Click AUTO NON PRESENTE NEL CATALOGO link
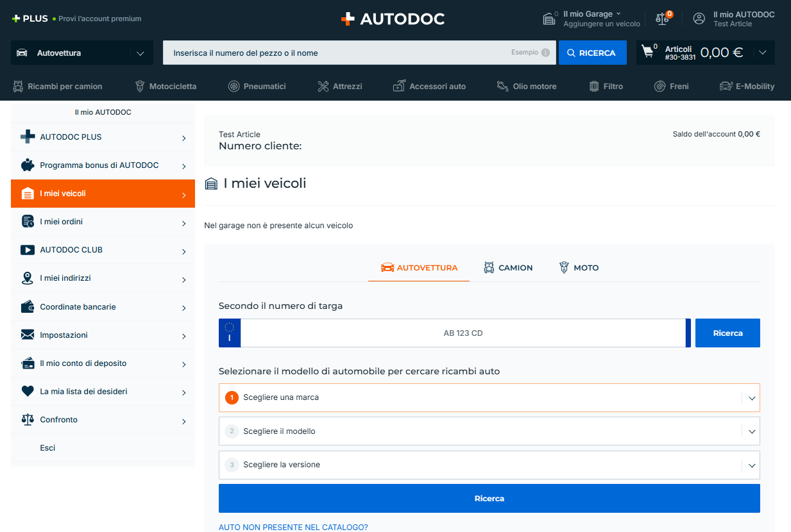This screenshot has height=532, width=791. (x=293, y=527)
